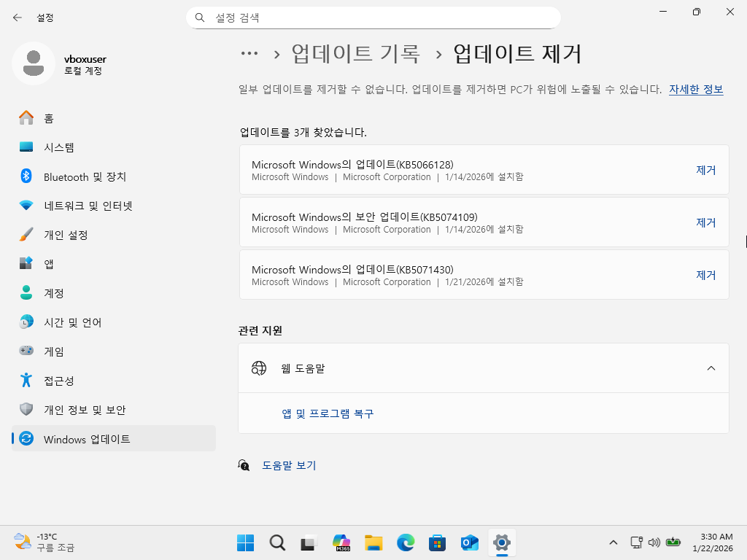The image size is (747, 560).
Task: Remove security update KB5074109
Action: 705,222
